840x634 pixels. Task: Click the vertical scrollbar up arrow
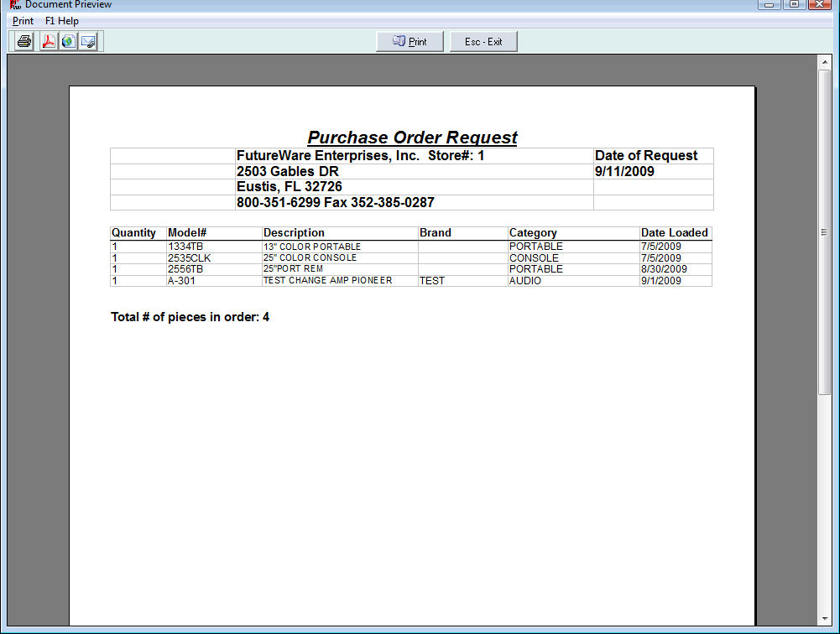pos(824,63)
